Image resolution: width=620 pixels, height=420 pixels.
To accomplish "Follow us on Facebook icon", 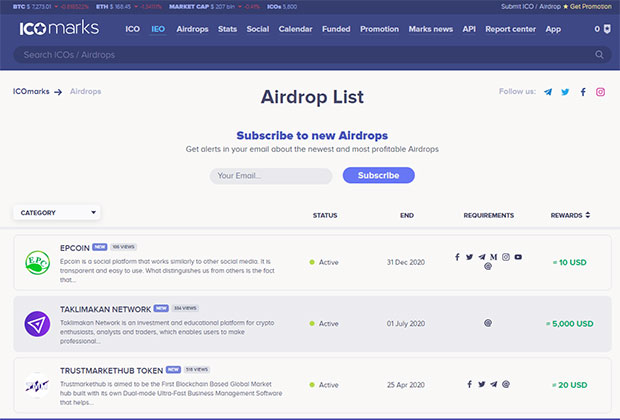I will [583, 92].
